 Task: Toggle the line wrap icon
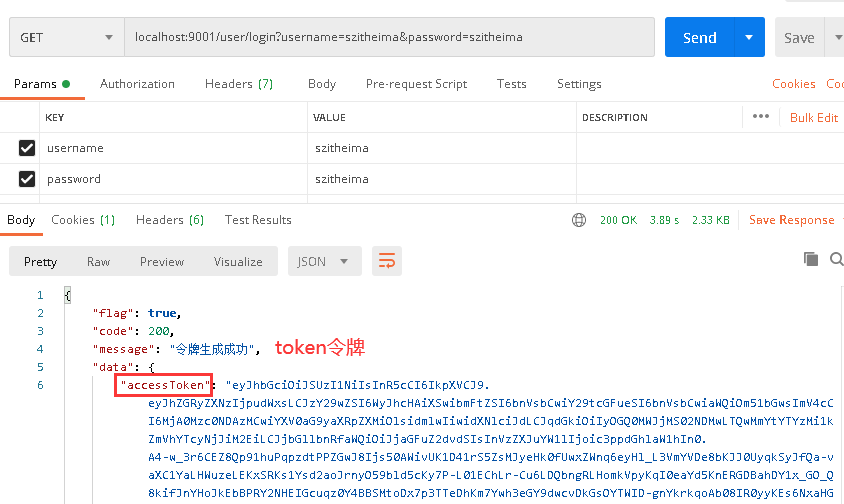(x=386, y=261)
